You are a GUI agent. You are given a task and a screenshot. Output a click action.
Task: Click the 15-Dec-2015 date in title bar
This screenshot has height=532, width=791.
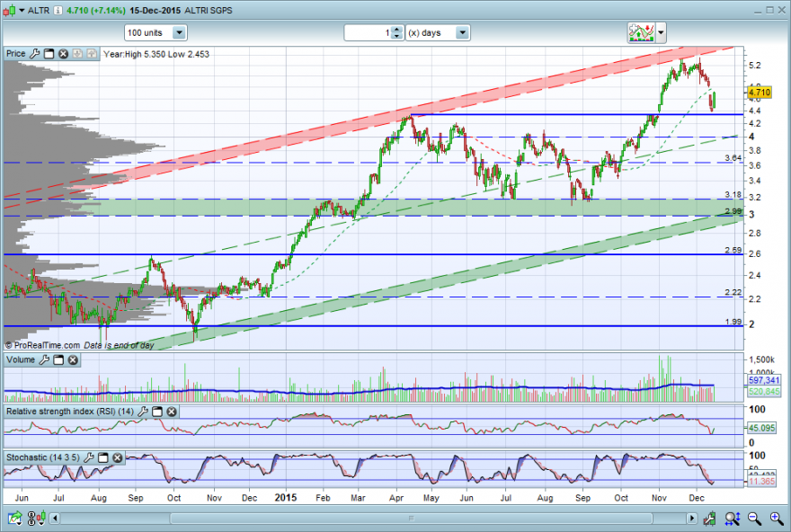[155, 11]
